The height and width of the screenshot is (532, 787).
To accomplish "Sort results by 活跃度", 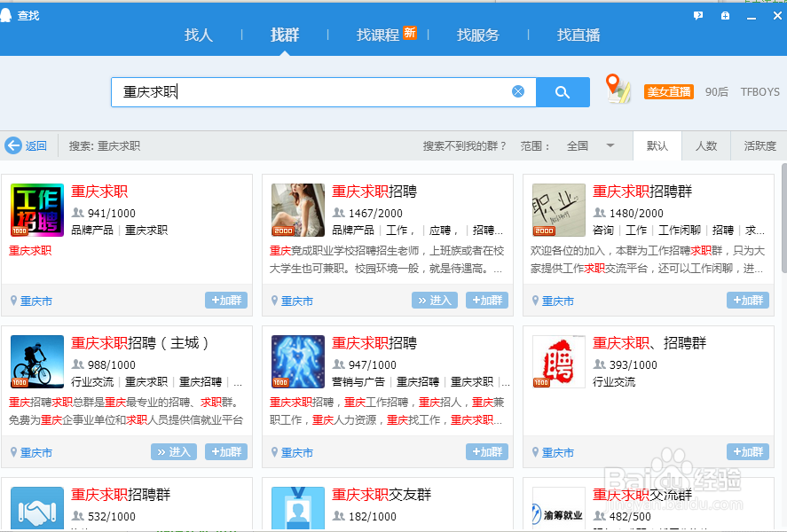I will point(759,145).
